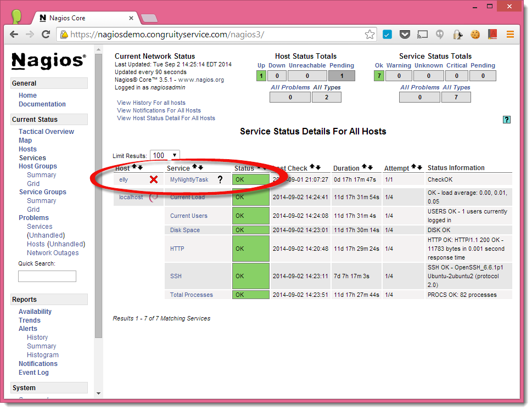Sort Service column ascending with up arrow
Image resolution: width=532 pixels, height=411 pixels.
pyautogui.click(x=194, y=166)
